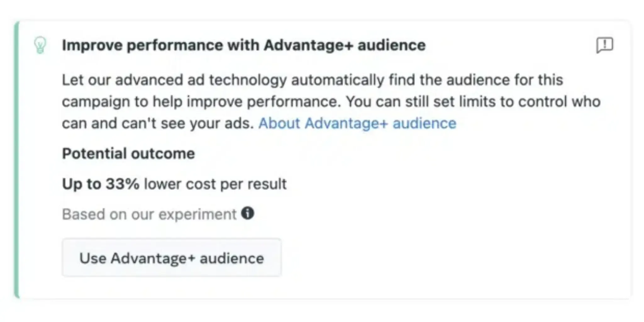
Task: Click the line starting campaign to help improve
Action: (x=331, y=102)
